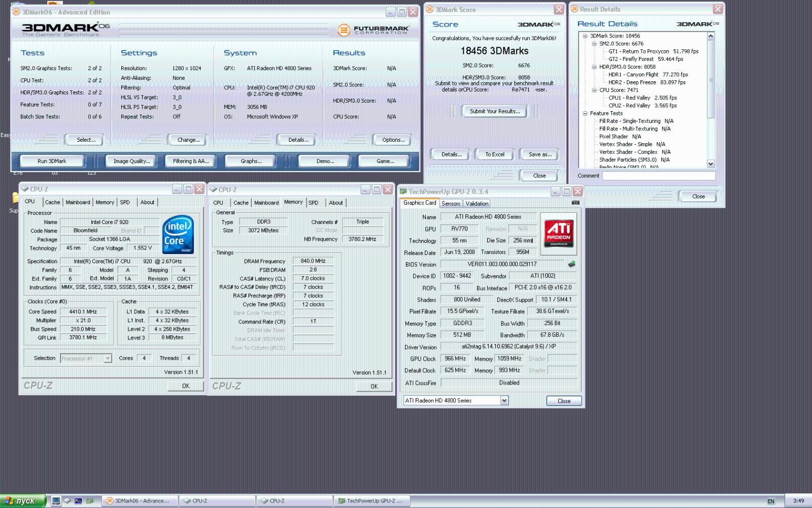Click the GPU-Z quick launch icon
The width and height of the screenshot is (812, 508).
tap(90, 501)
